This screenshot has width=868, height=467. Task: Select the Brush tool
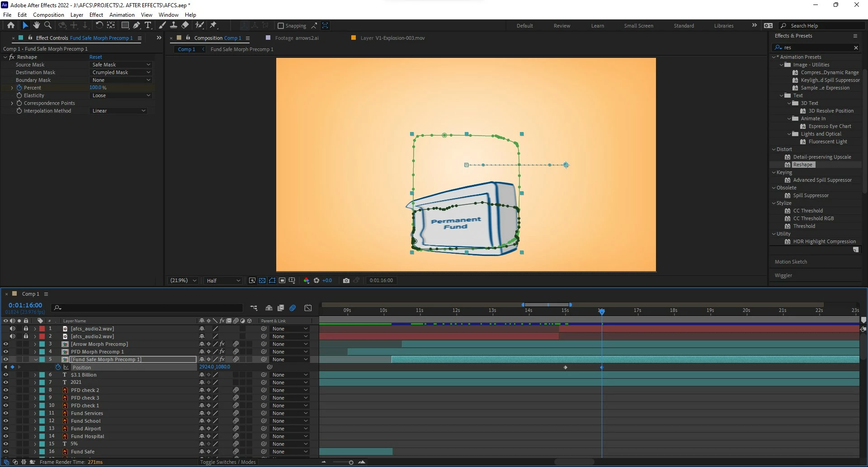[162, 25]
